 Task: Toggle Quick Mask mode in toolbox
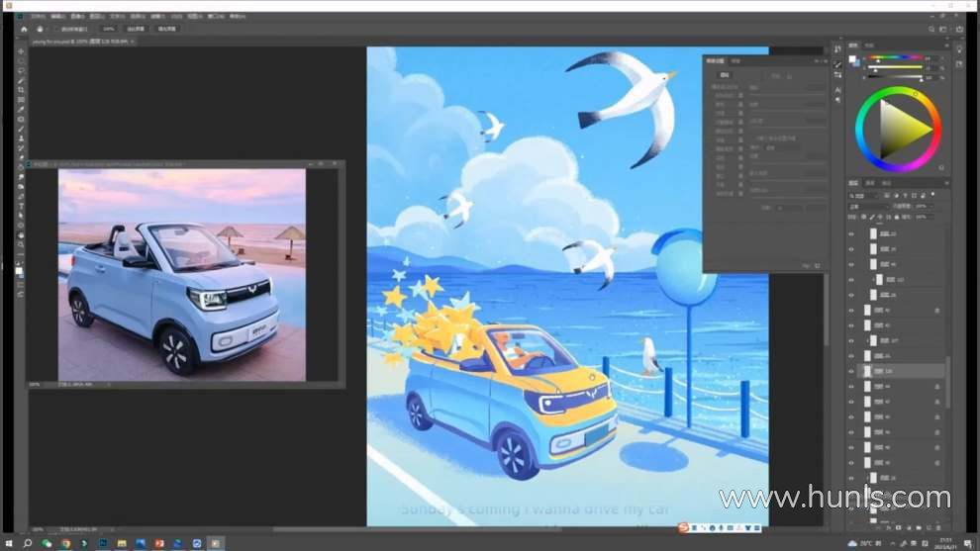[21, 285]
